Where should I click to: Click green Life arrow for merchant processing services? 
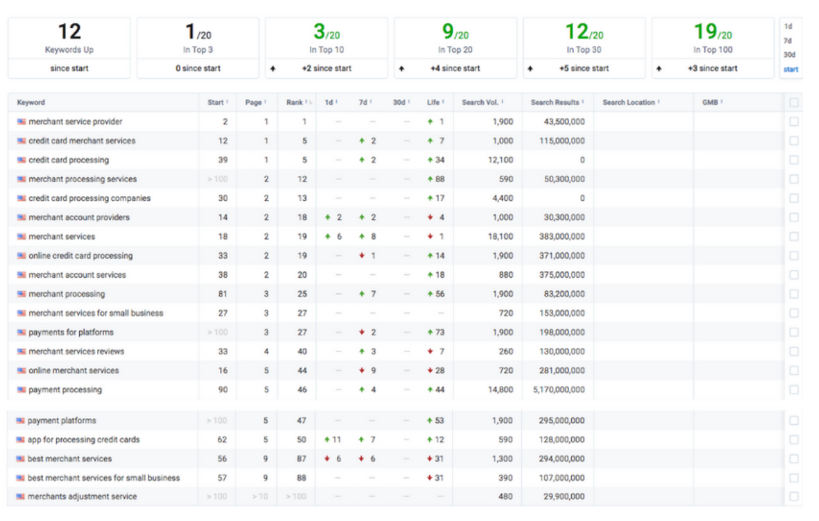(x=430, y=179)
